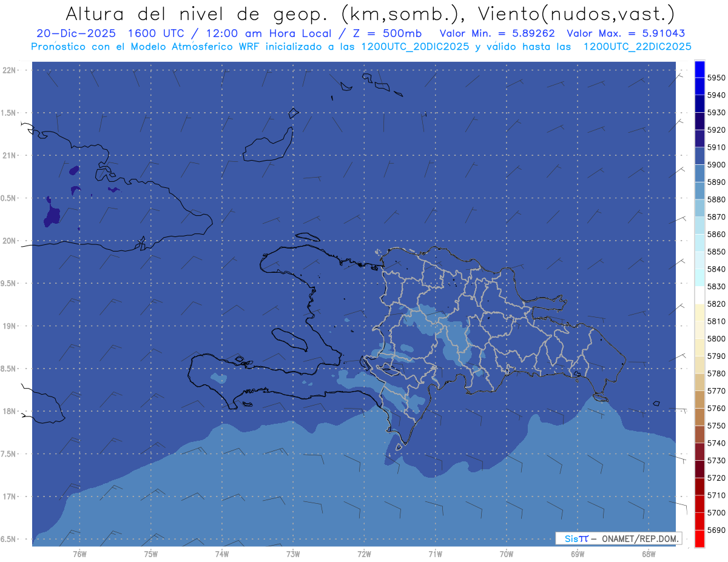Click the bright blue swatch above 5950
The image size is (728, 562).
699,69
